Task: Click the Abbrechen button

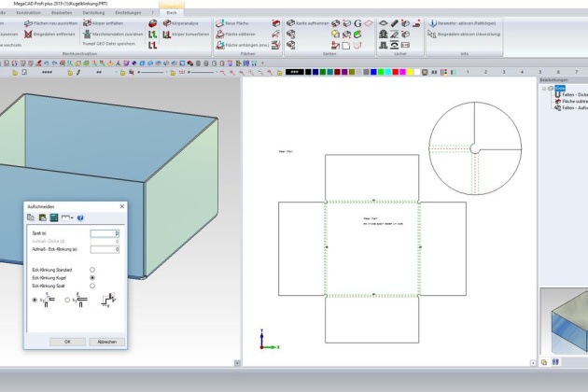Action: pyautogui.click(x=106, y=342)
